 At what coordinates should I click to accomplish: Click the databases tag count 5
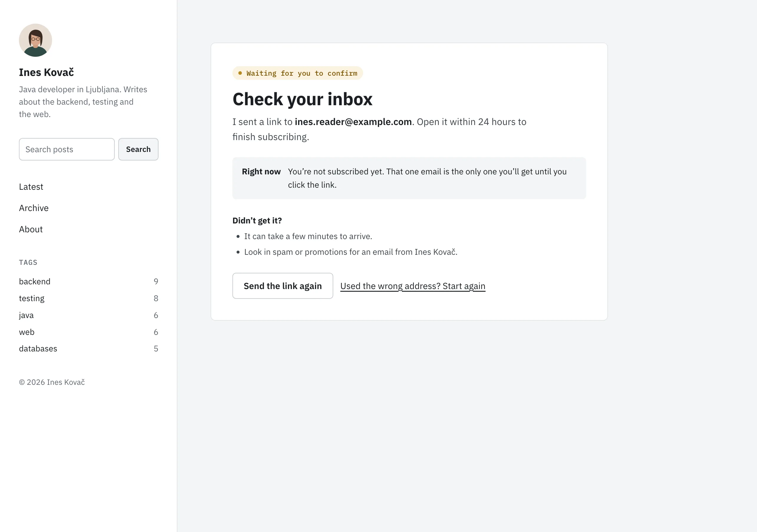click(156, 349)
